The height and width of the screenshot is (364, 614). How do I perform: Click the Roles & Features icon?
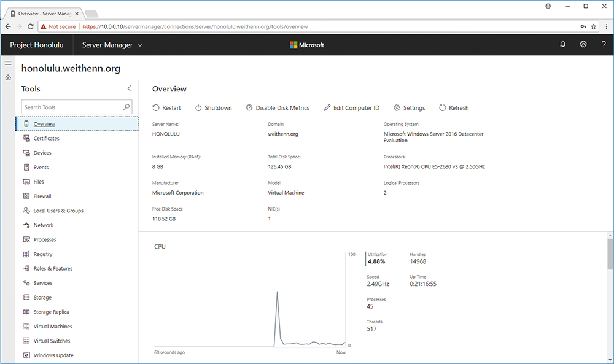(26, 268)
